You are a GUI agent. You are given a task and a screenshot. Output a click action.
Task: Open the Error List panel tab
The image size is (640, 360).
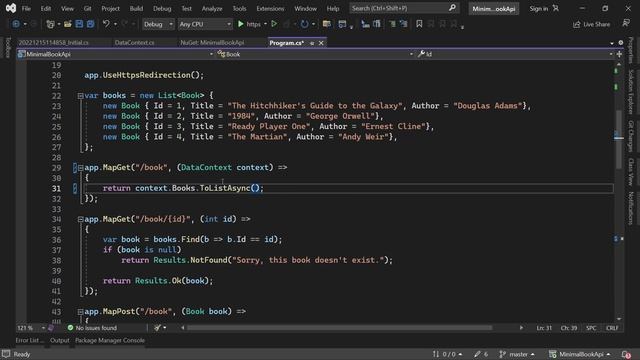28,340
